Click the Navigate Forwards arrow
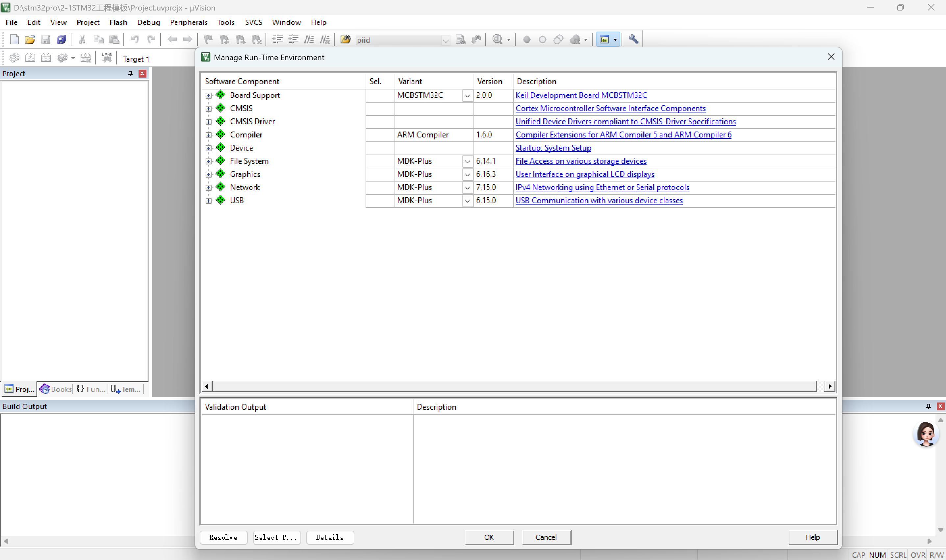 (188, 39)
